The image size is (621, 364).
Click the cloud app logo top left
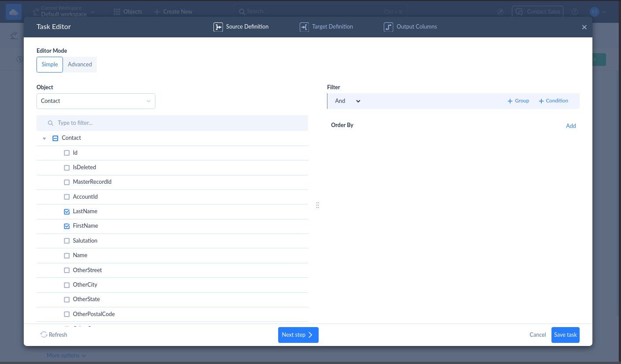coord(14,11)
